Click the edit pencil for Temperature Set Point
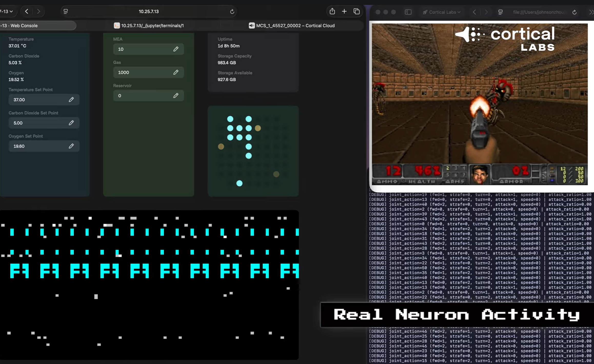 (71, 100)
